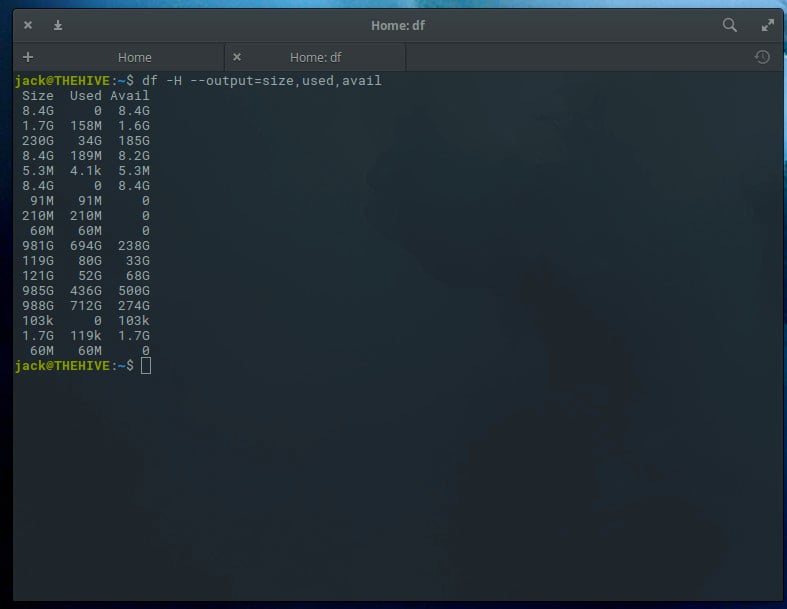Click the '33G' avail value
The width and height of the screenshot is (787, 609).
pyautogui.click(x=138, y=261)
